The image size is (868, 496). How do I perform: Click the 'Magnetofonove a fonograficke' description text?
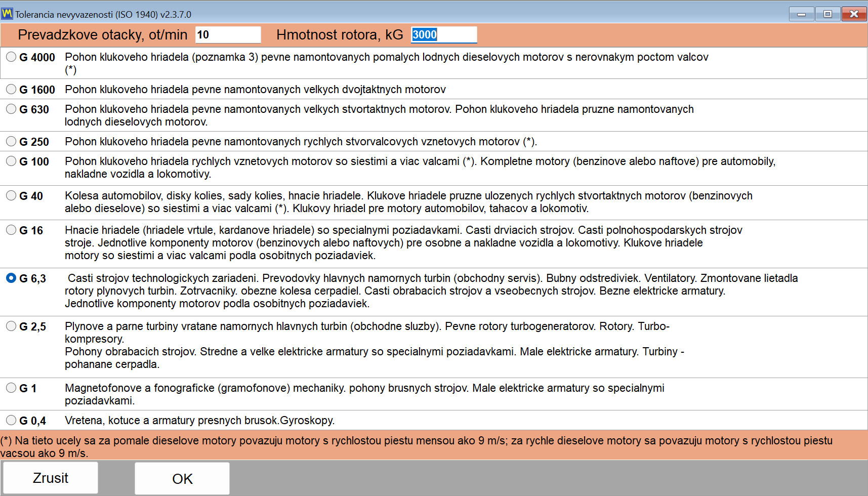point(364,394)
